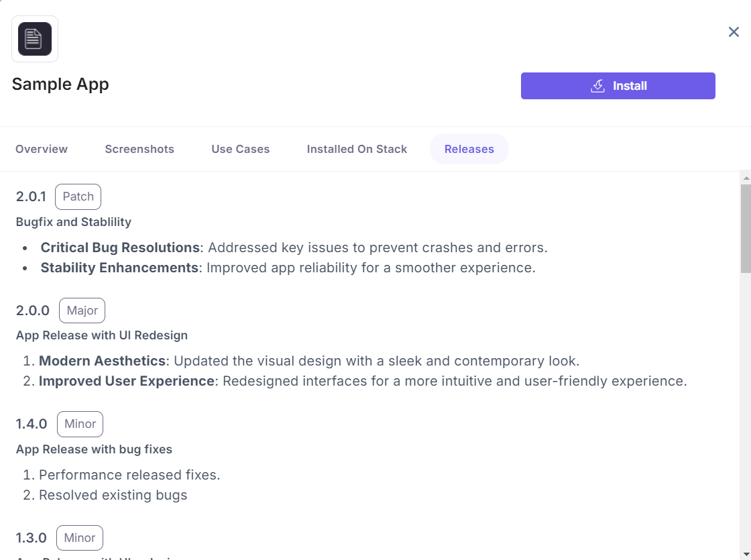This screenshot has height=560, width=751.
Task: Select the version 2.0.1 heading
Action: (32, 197)
